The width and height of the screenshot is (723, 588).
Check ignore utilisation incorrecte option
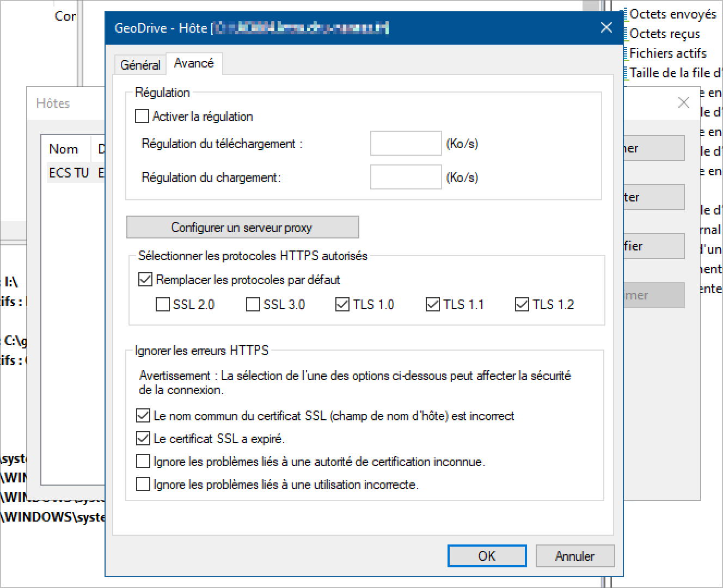pyautogui.click(x=143, y=484)
